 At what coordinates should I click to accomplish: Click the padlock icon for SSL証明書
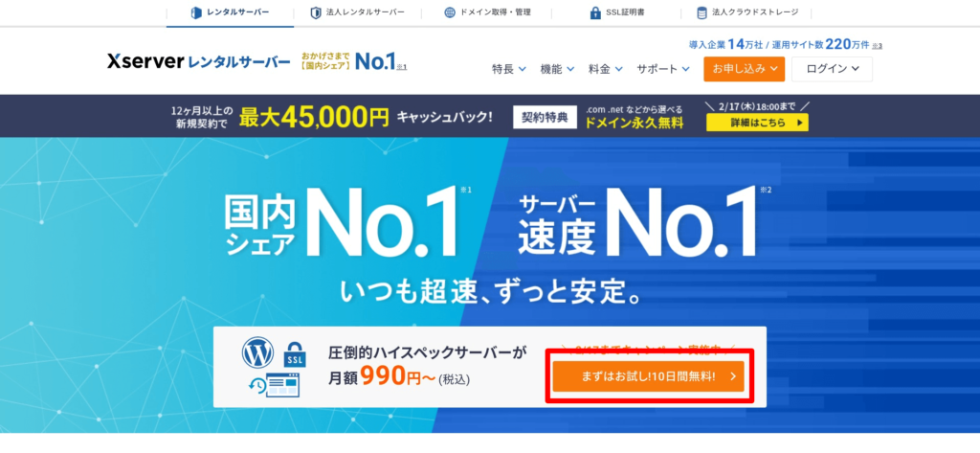coord(595,12)
